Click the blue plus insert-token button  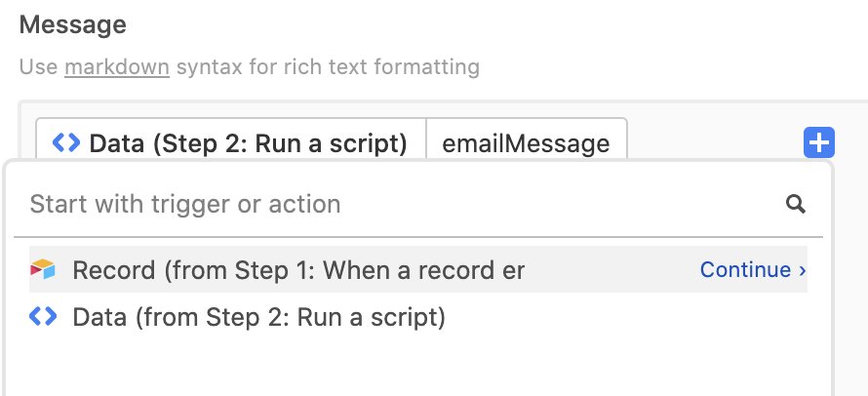(x=818, y=143)
